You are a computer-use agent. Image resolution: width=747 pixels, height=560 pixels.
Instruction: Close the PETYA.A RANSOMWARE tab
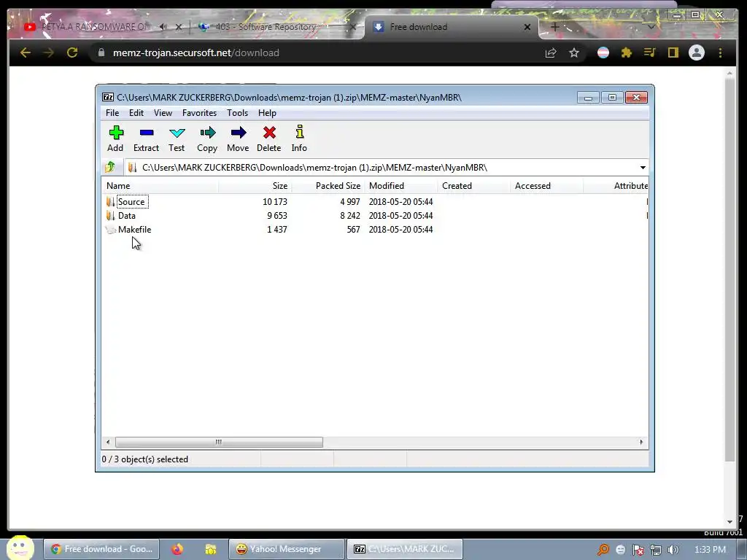(179, 27)
